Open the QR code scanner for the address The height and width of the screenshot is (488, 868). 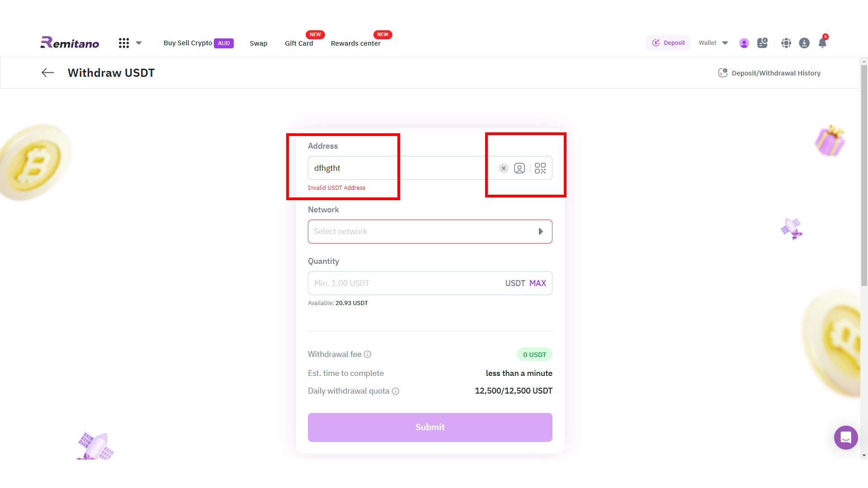coord(540,168)
